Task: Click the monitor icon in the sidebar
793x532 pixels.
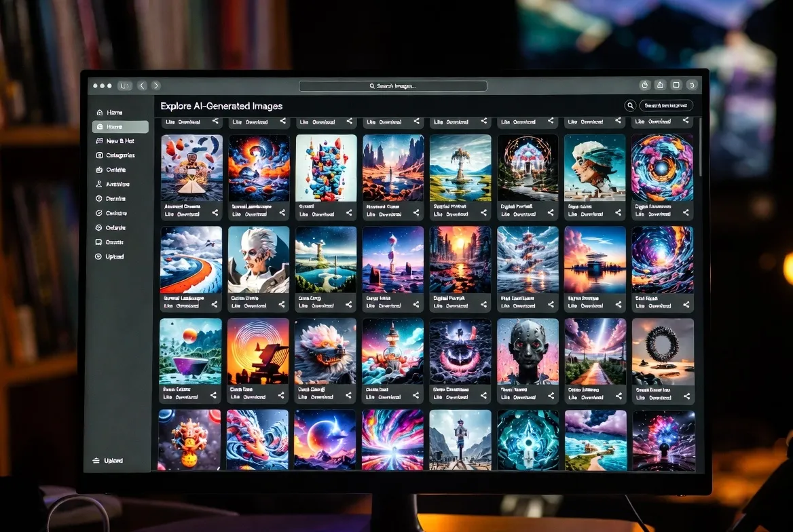Action: [98, 242]
